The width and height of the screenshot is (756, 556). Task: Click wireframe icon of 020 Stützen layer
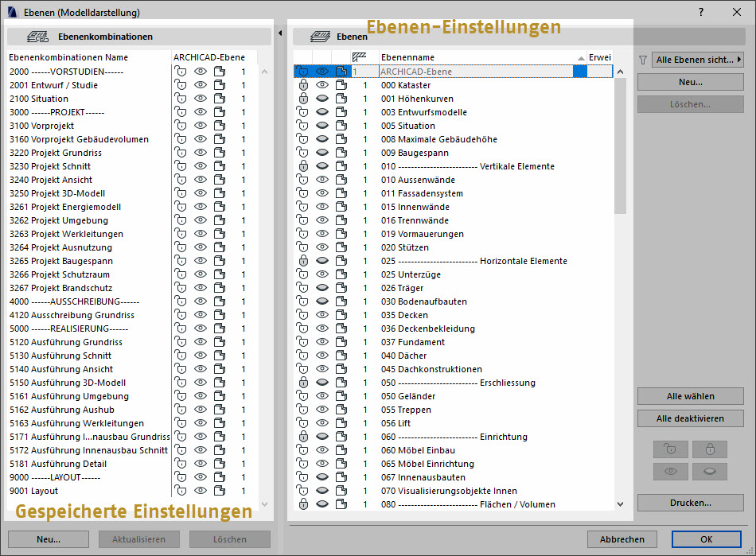(x=341, y=247)
